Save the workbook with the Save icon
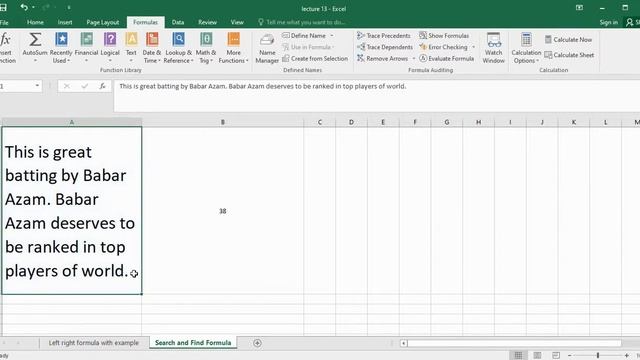Image resolution: width=640 pixels, height=360 pixels. (3, 7)
